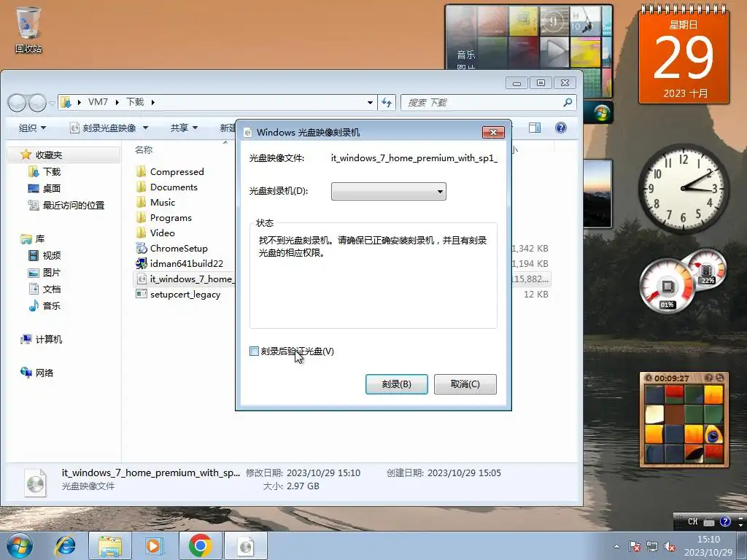Screen dimensions: 747x560
Task: Click the refresh button beside address bar
Action: 387,102
